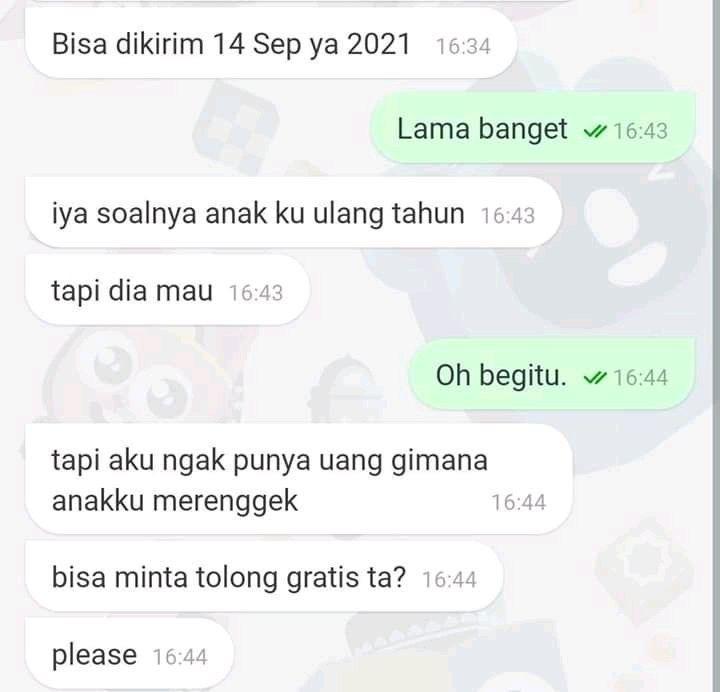Tap the 16:34 timestamp on first message

click(463, 46)
